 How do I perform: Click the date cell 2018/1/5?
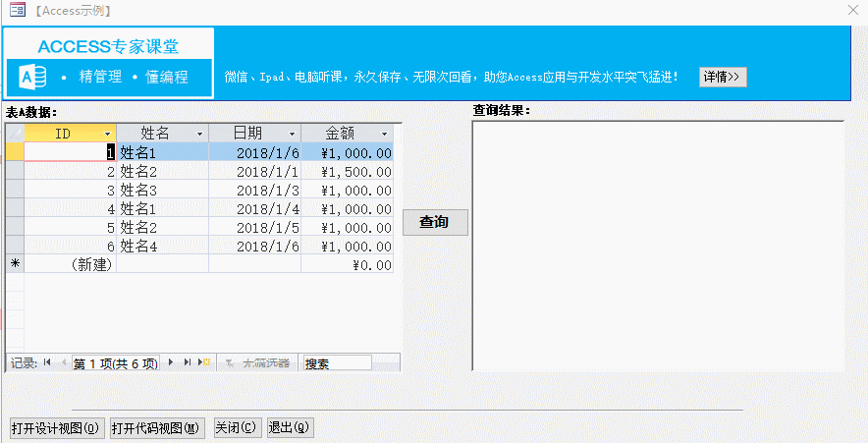click(255, 227)
